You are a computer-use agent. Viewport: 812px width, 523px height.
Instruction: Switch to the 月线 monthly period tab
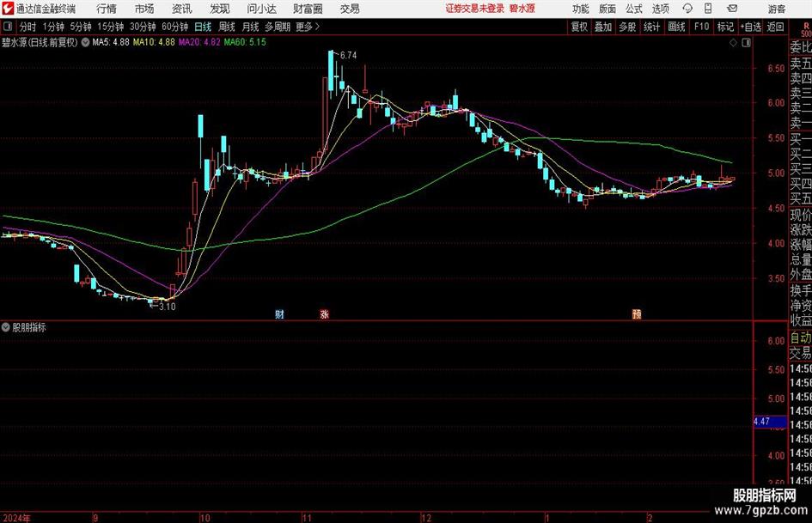click(250, 27)
